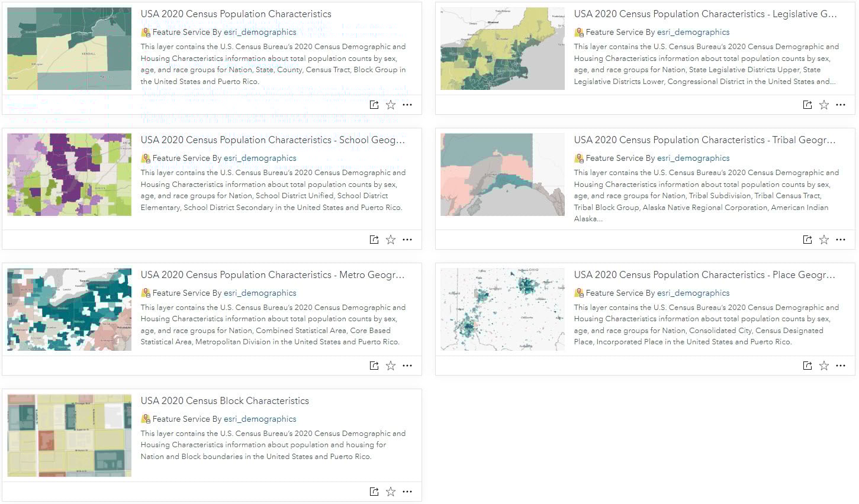Click the Alaska Tribal Geographies map thumbnail
859x504 pixels.
tap(503, 175)
